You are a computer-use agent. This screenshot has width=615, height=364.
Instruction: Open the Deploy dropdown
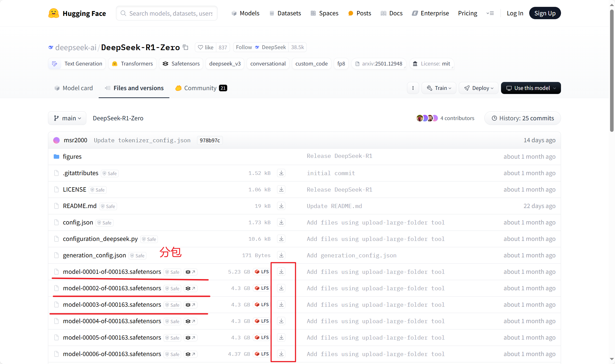coord(479,88)
